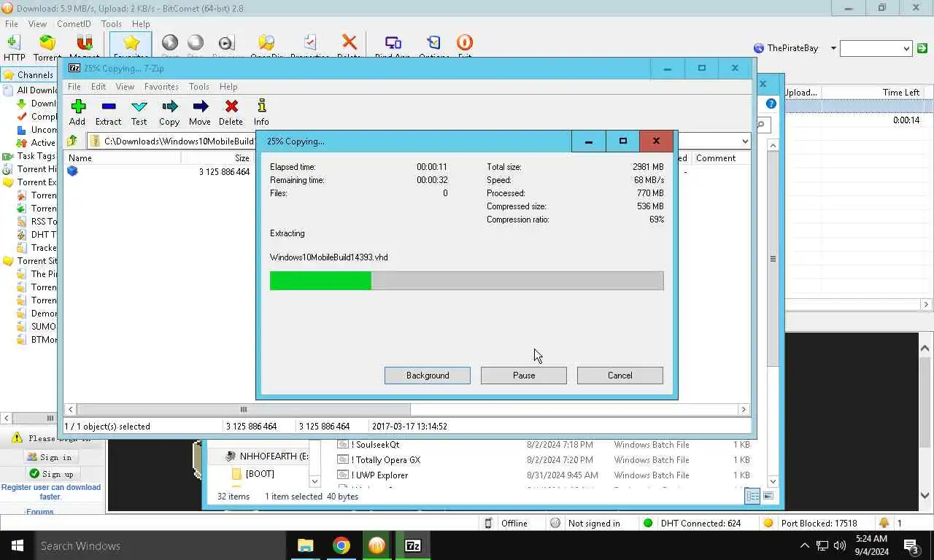Click the Copy icon in 7-Zip toolbar
934x560 pixels.
point(169,106)
